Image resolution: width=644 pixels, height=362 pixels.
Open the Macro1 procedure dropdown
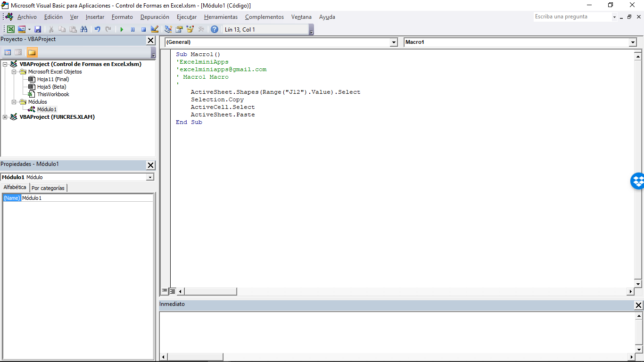pyautogui.click(x=633, y=42)
